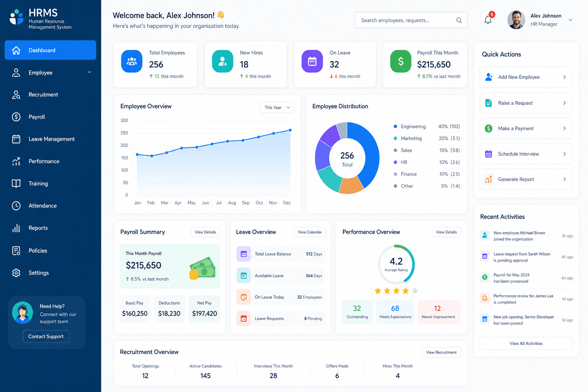588x392 pixels.
Task: Click View Details in Payroll Summary
Action: coord(205,232)
